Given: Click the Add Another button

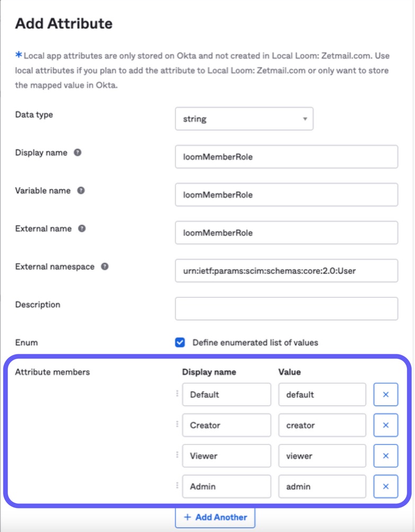Looking at the screenshot, I should [215, 517].
